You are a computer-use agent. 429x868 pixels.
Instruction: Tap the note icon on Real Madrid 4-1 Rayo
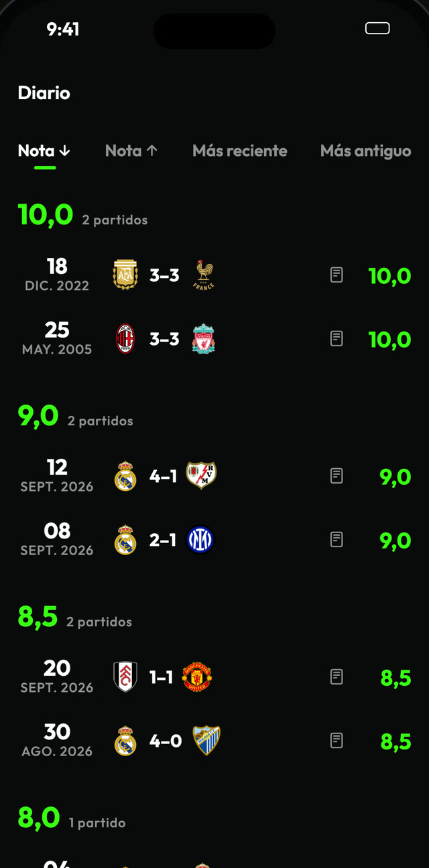click(336, 476)
